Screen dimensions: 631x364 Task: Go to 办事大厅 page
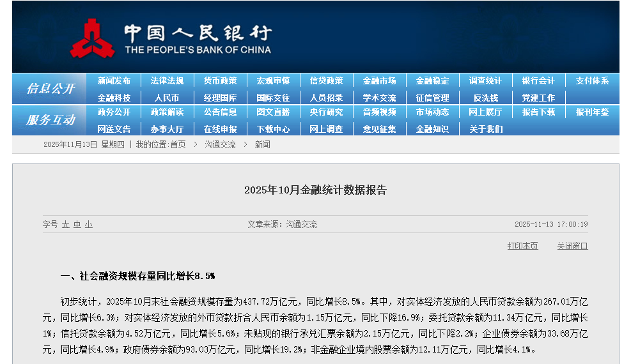[x=167, y=129]
